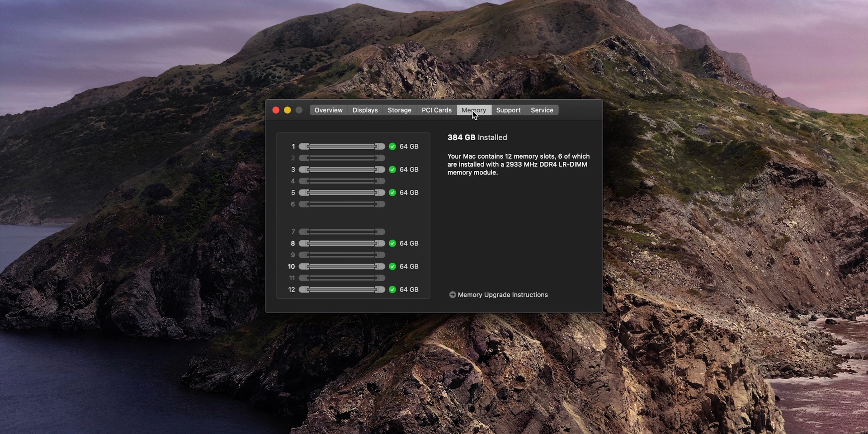Click the green checkmark for slot 12
868x434 pixels.
click(392, 289)
